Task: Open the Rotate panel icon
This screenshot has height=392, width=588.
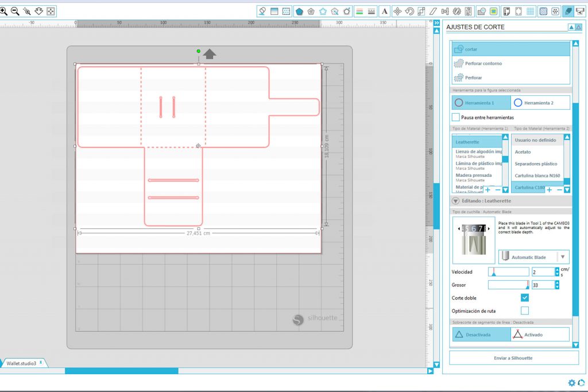Action: click(x=409, y=11)
